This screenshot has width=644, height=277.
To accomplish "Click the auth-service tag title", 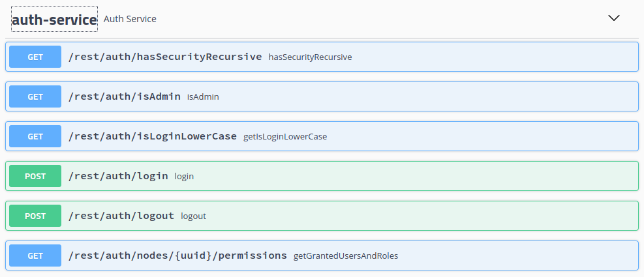I will coord(54,20).
